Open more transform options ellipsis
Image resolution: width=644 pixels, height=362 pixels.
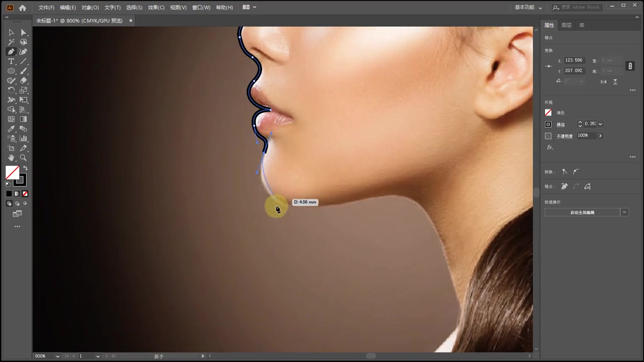tap(632, 90)
